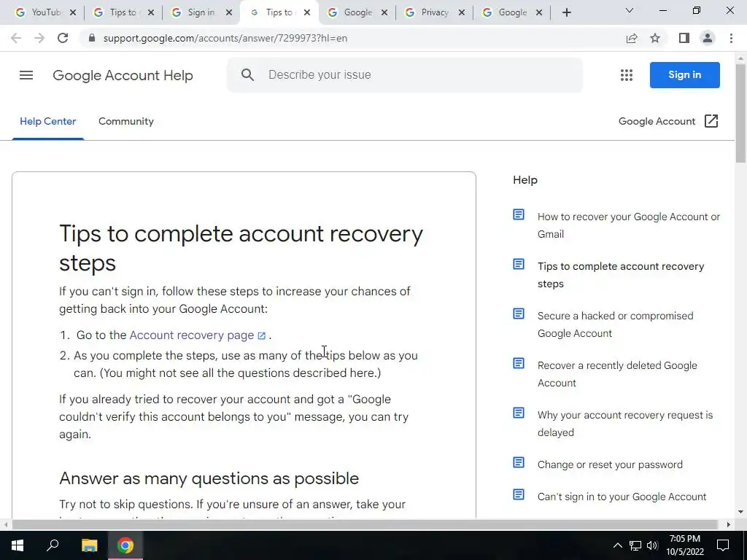The height and width of the screenshot is (560, 747).
Task: Open Change or reset your password
Action: coord(610,464)
